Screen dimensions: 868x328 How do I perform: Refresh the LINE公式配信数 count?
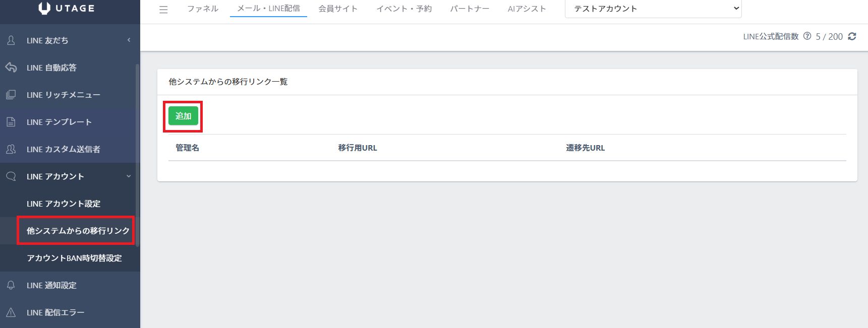pos(852,36)
